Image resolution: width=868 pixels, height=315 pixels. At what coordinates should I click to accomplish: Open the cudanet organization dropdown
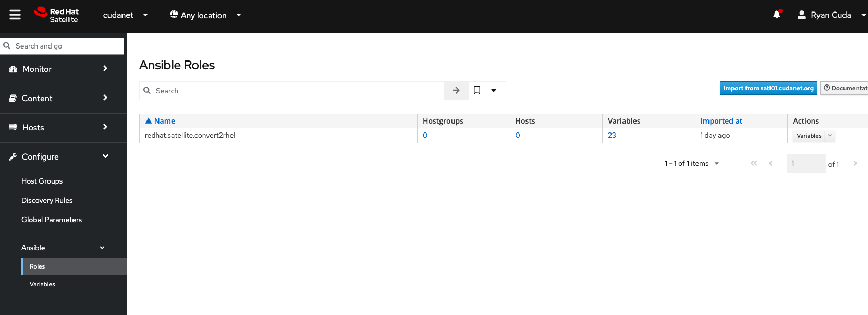[126, 15]
